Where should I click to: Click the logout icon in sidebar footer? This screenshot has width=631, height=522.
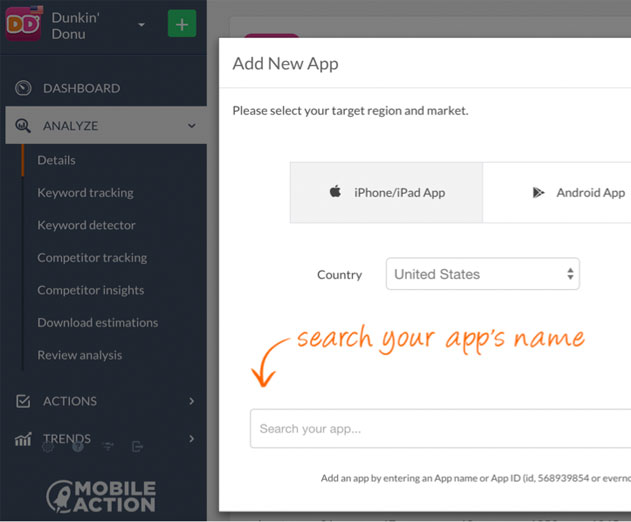[138, 447]
